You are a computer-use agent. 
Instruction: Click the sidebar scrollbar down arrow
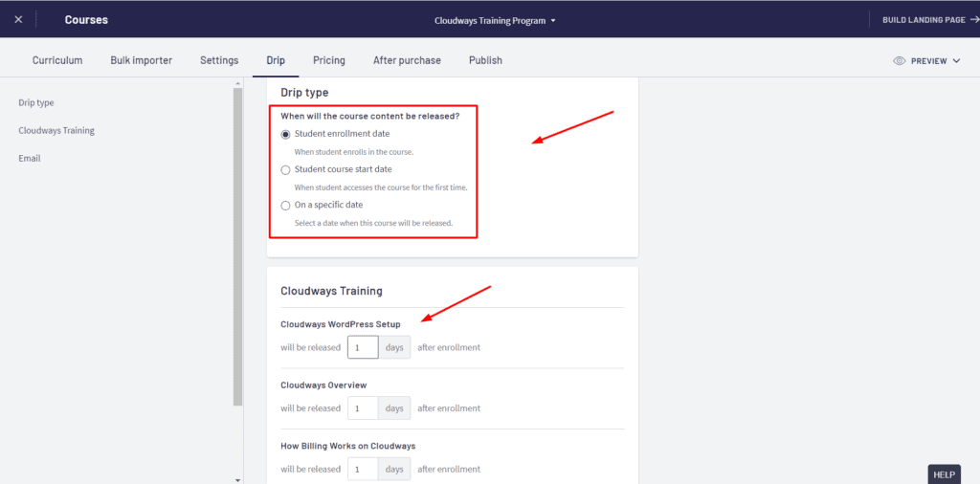click(x=237, y=478)
